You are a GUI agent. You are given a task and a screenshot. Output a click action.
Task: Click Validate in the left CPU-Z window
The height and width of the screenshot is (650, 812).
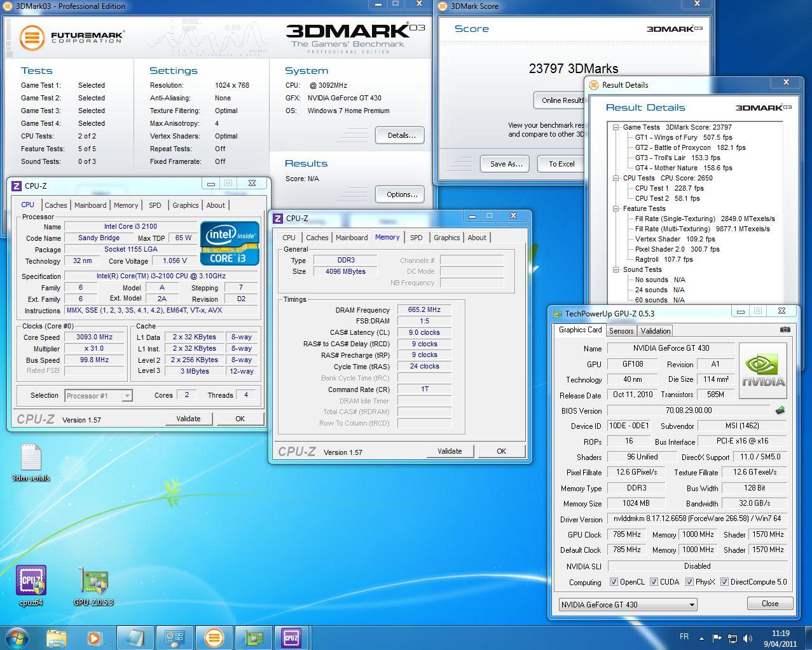pyautogui.click(x=188, y=419)
